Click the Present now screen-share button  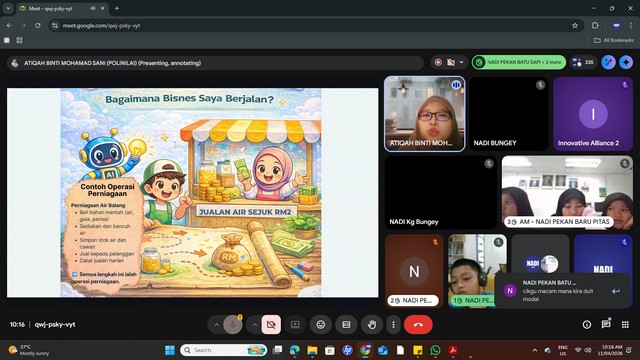tap(295, 325)
